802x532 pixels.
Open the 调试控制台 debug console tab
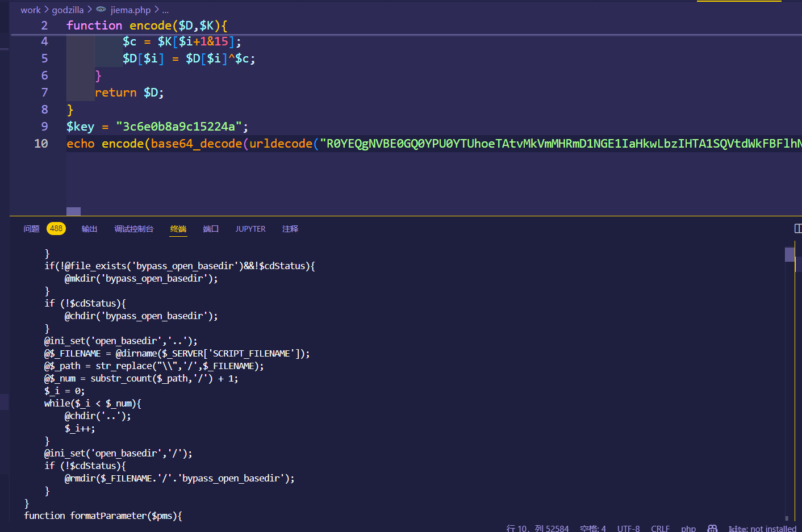click(133, 229)
